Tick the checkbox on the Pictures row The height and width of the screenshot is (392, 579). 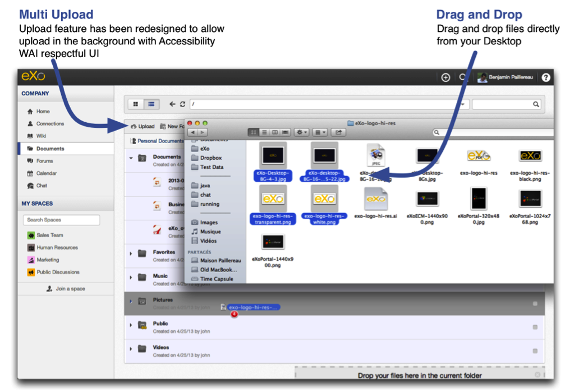(535, 303)
